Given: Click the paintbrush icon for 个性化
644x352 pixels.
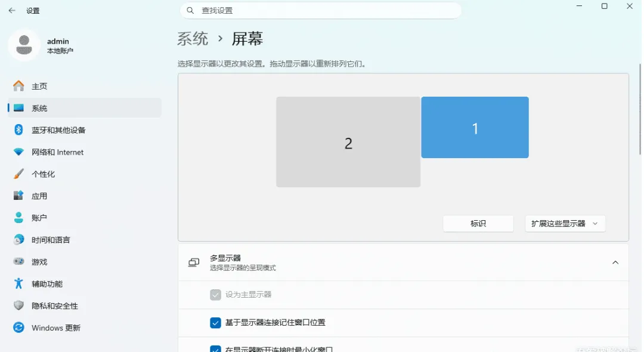Looking at the screenshot, I should point(18,174).
